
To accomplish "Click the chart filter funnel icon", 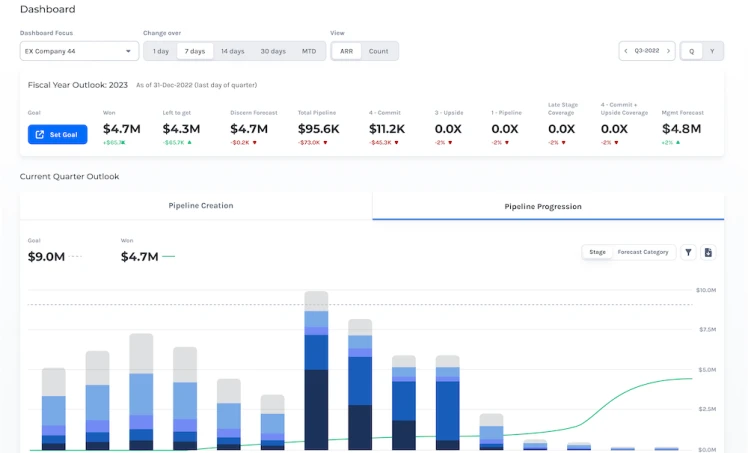I will click(x=688, y=252).
